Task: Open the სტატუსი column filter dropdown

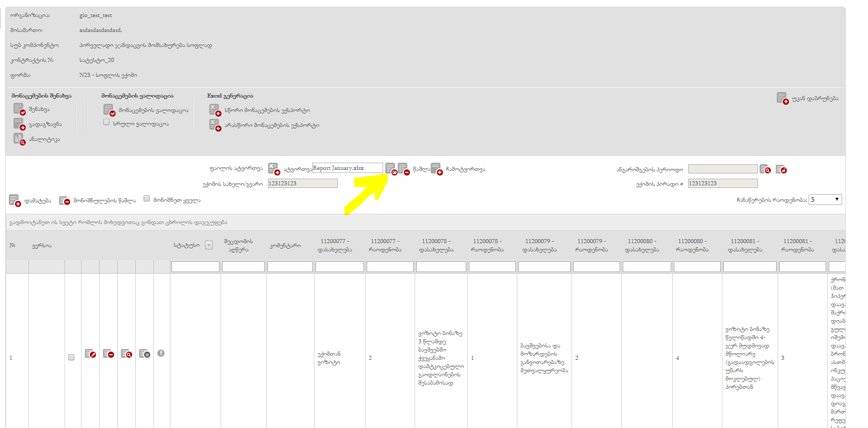Action: coord(209,245)
